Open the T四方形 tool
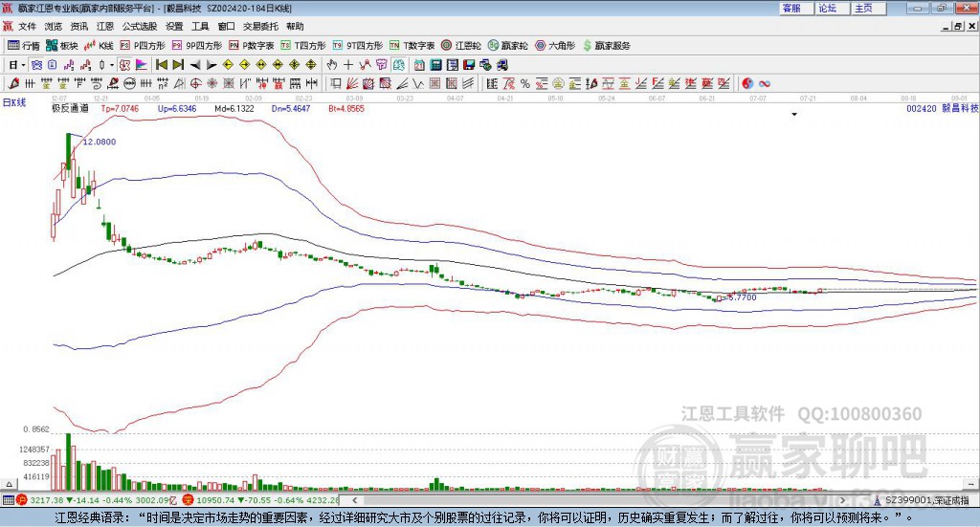Image resolution: width=980 pixels, height=527 pixels. coord(303,46)
